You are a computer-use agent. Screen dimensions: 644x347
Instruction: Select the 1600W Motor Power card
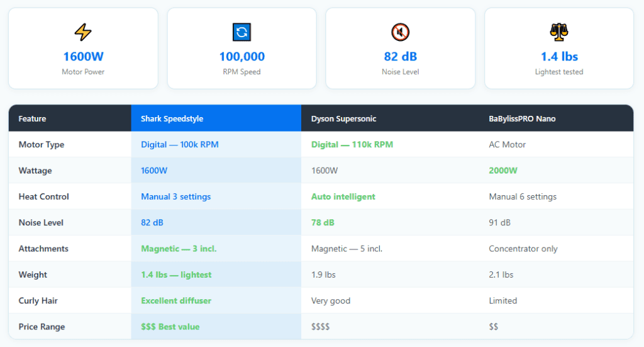click(x=83, y=48)
